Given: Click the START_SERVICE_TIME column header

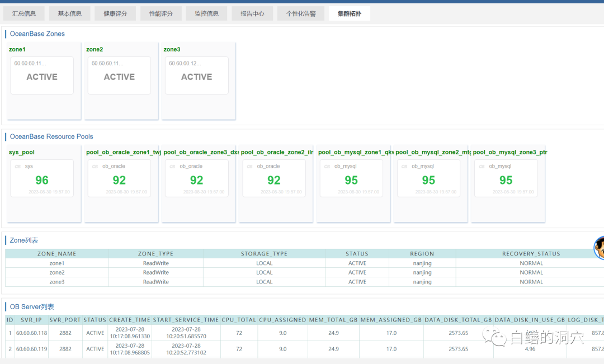Looking at the screenshot, I should [x=186, y=320].
